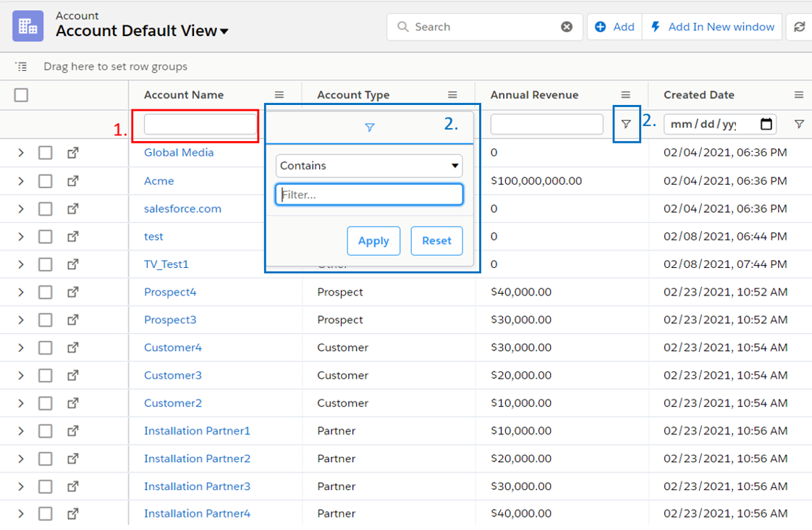The width and height of the screenshot is (812, 530).
Task: Toggle the select-all header checkbox
Action: [x=21, y=95]
